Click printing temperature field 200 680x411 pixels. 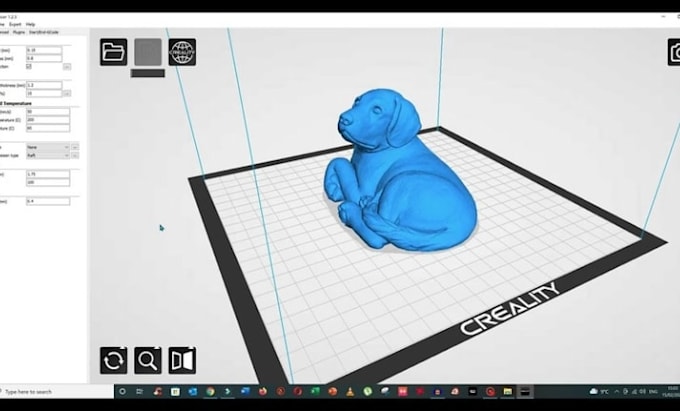(48, 120)
